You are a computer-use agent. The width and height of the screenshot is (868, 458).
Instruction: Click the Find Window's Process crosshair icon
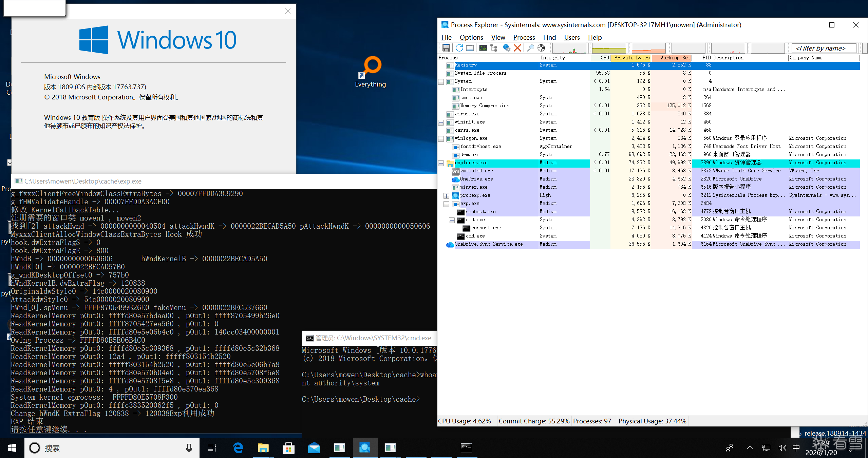pyautogui.click(x=541, y=48)
